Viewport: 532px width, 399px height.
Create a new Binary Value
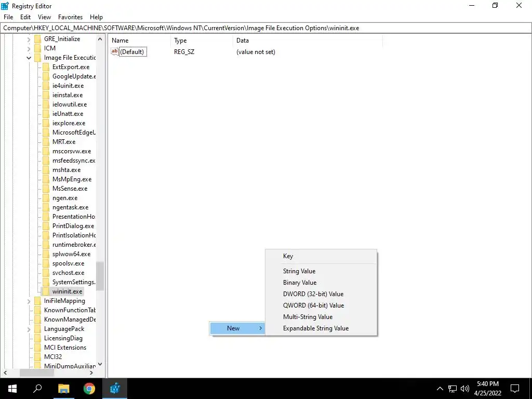321,283
